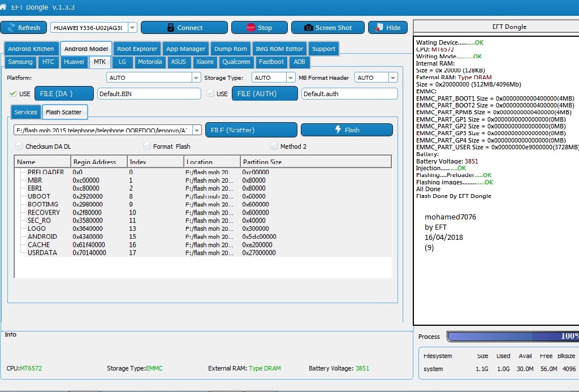The height and width of the screenshot is (392, 579).
Task: Click the lightning bolt Flash icon
Action: point(338,130)
